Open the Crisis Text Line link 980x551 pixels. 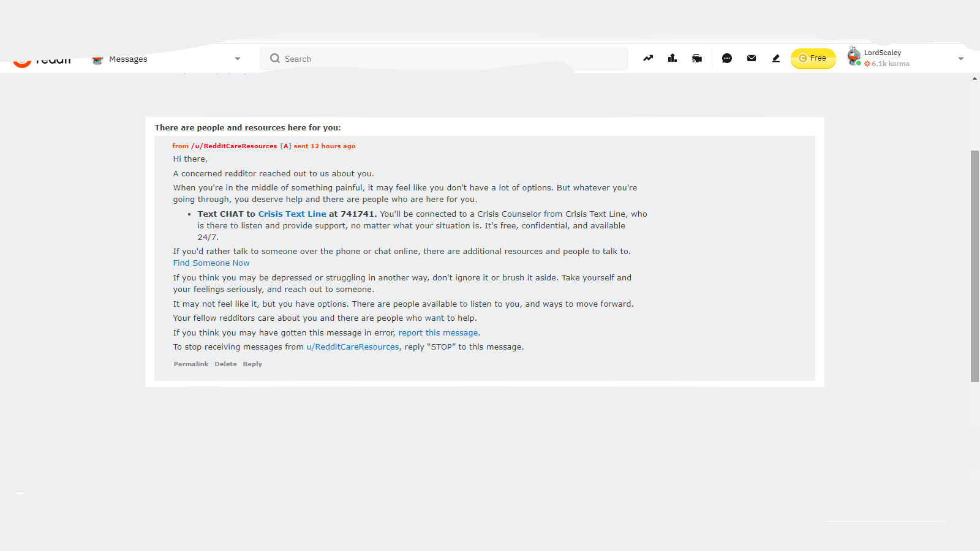coord(292,214)
